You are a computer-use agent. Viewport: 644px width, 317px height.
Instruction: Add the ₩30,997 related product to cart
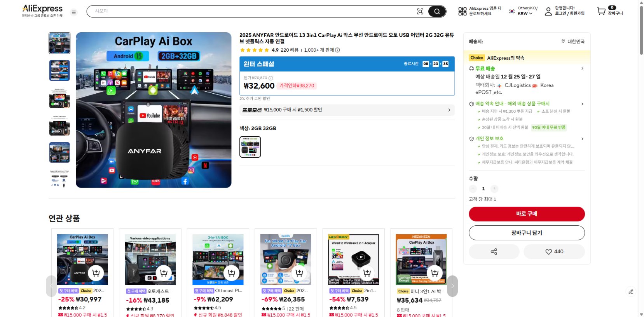tap(96, 273)
